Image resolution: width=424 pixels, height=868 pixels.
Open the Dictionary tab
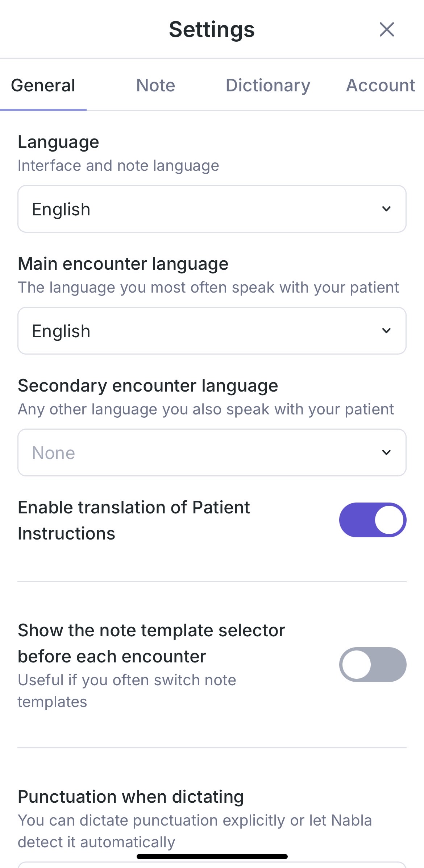[x=268, y=86]
